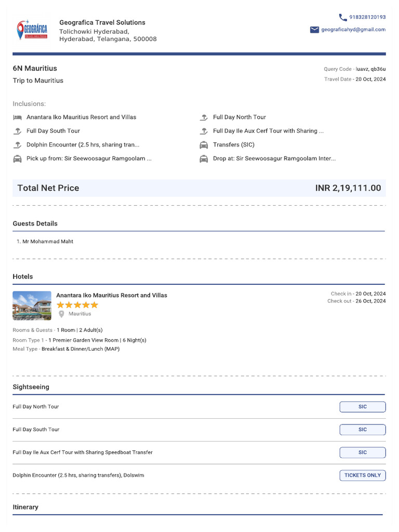This screenshot has height=532, width=399.
Task: Click the Full Day North Tour activity icon
Action: (x=204, y=117)
